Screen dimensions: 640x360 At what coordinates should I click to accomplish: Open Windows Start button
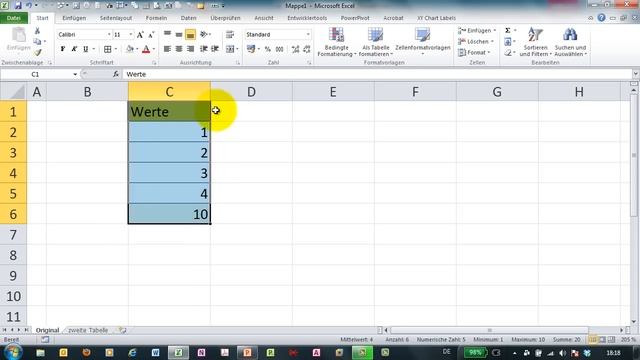[13, 353]
